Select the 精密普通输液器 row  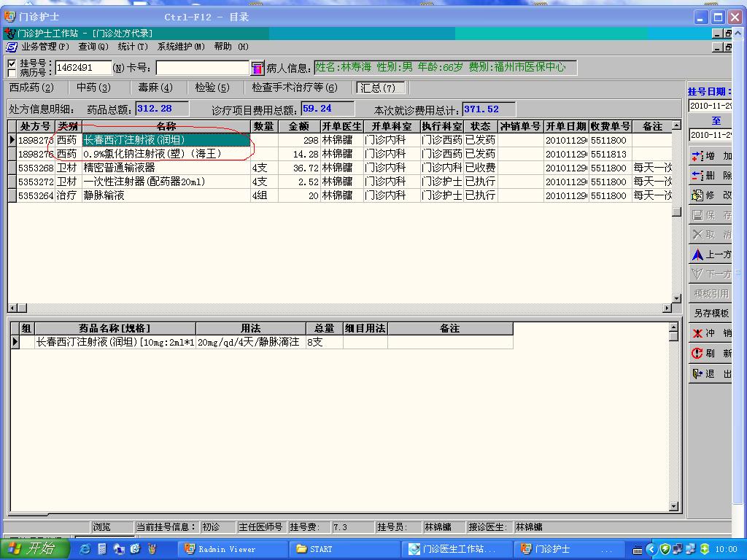[340, 168]
